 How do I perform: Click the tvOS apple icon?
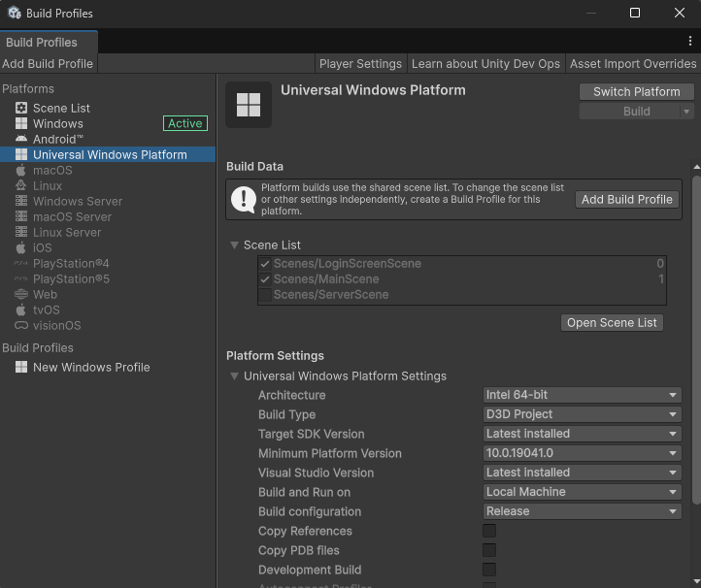(x=21, y=310)
